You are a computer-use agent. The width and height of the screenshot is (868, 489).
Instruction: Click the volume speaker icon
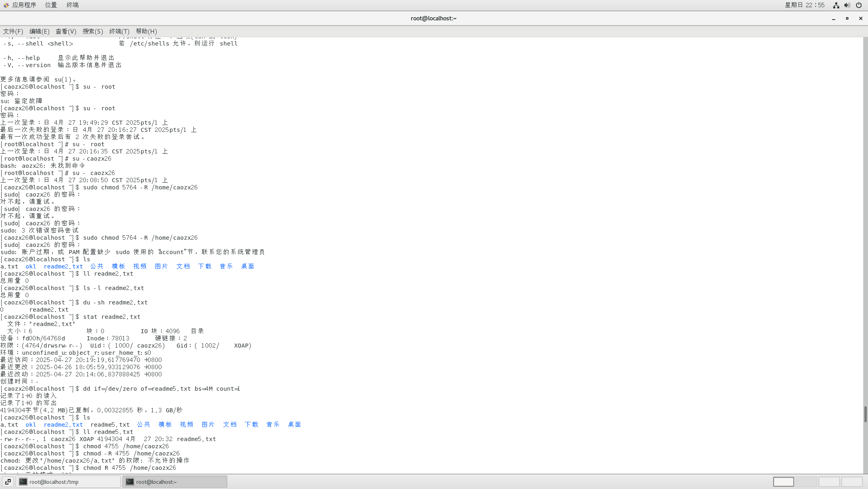coord(847,5)
